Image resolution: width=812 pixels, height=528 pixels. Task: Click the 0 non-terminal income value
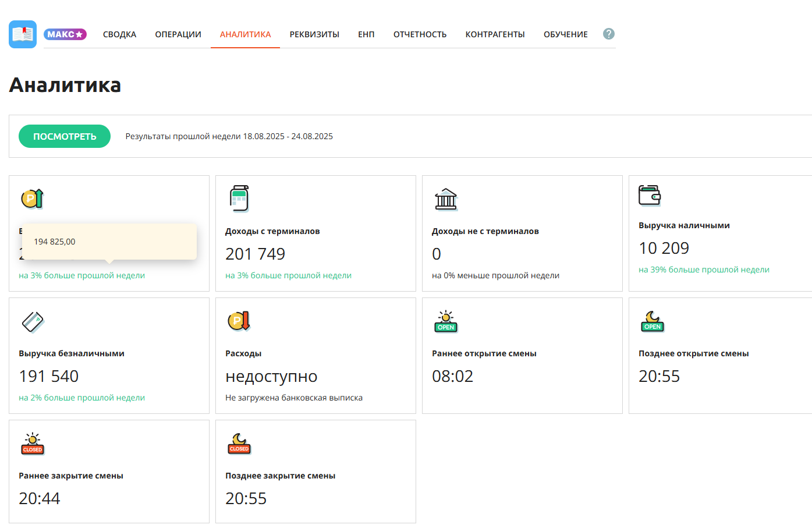pos(437,254)
